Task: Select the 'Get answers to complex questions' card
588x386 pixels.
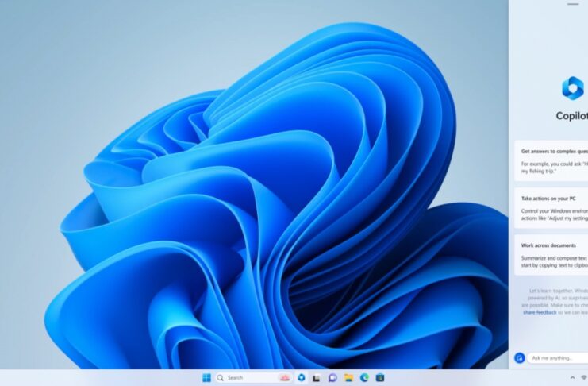Action: (551, 160)
